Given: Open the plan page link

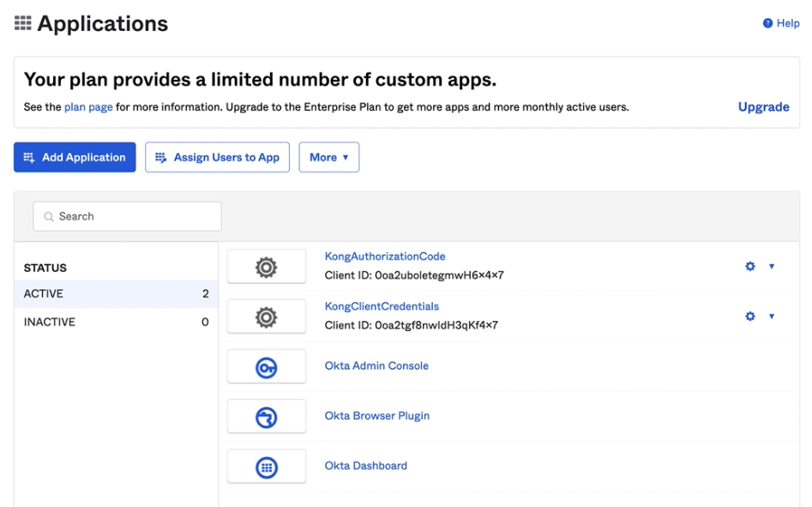Looking at the screenshot, I should [88, 107].
